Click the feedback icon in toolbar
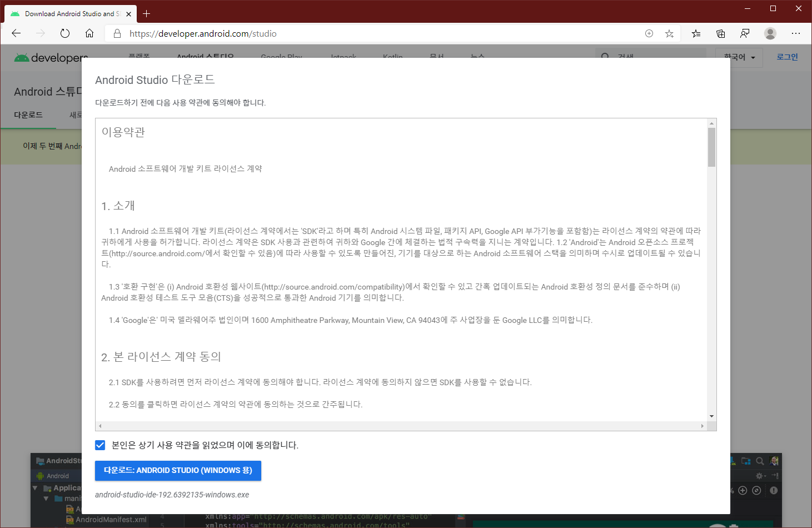This screenshot has height=528, width=812. tap(745, 33)
